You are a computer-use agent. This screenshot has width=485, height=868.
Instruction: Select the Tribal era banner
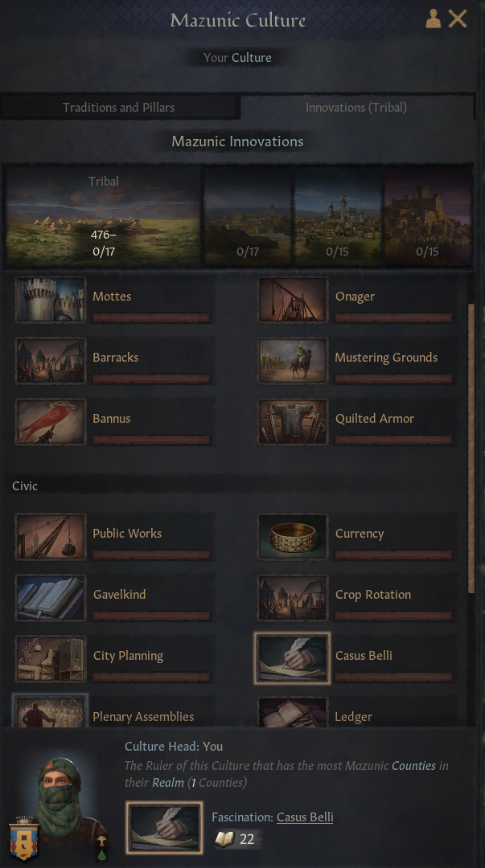[x=103, y=216]
